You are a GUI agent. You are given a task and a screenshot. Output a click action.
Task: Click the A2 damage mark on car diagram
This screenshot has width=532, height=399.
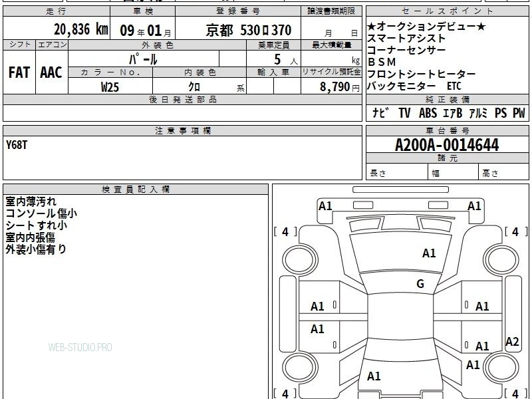click(x=512, y=341)
